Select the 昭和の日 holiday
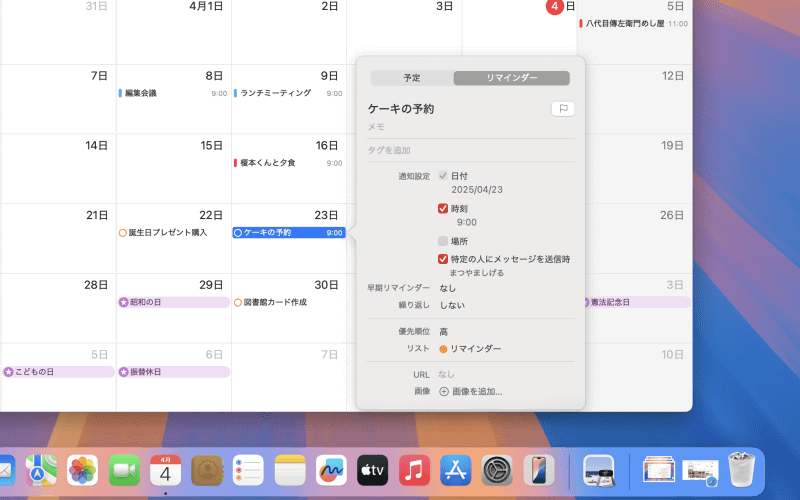 [174, 303]
